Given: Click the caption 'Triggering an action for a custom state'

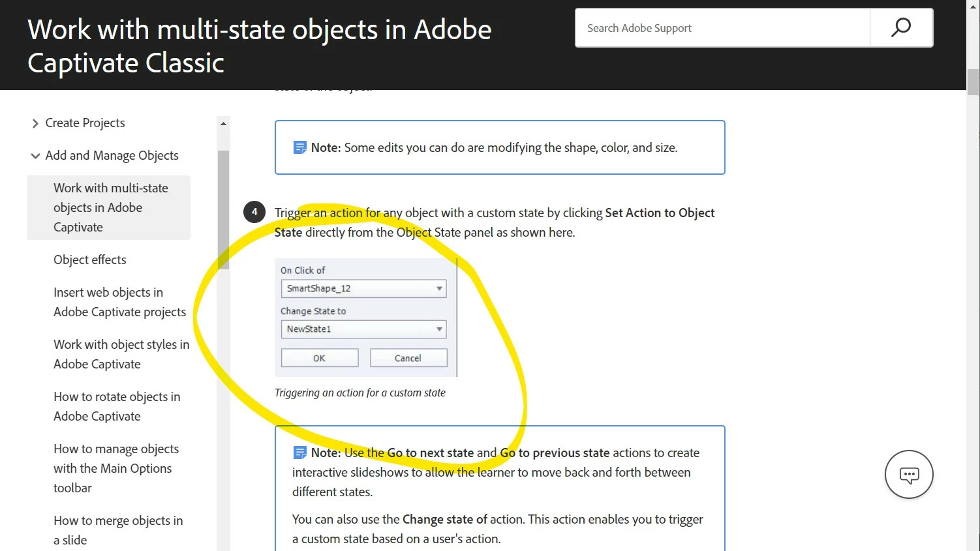Looking at the screenshot, I should tap(360, 393).
